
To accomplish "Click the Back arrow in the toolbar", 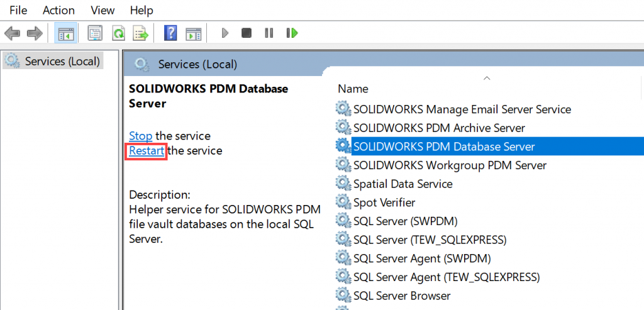I will point(12,33).
